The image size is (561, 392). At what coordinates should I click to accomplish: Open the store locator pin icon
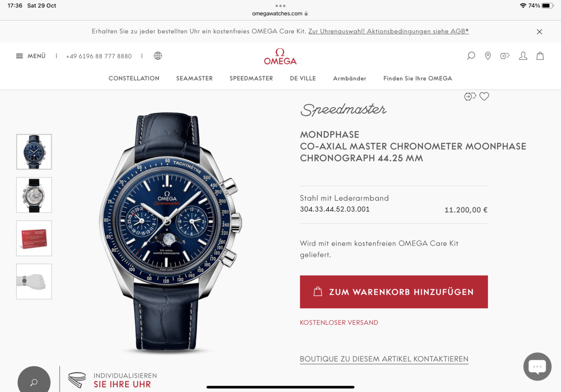tap(488, 56)
